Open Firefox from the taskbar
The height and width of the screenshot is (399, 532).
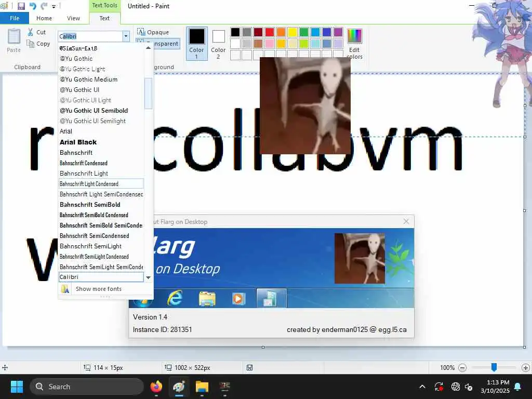156,387
